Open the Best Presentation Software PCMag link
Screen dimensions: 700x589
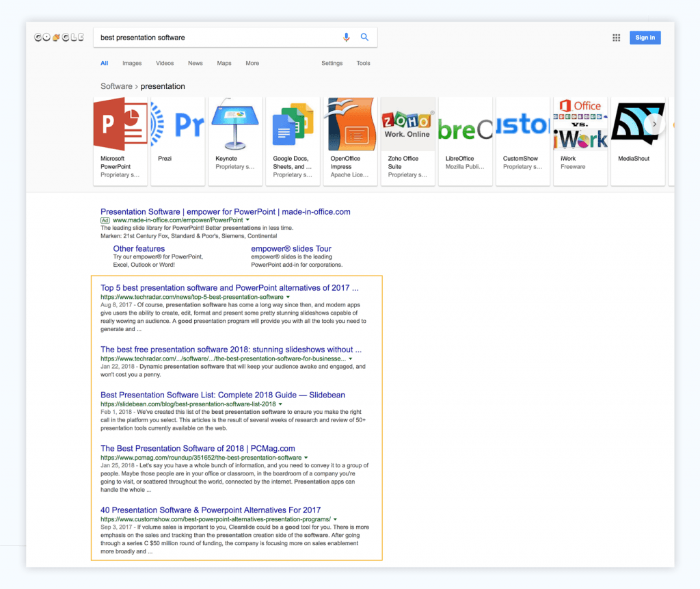(x=198, y=449)
